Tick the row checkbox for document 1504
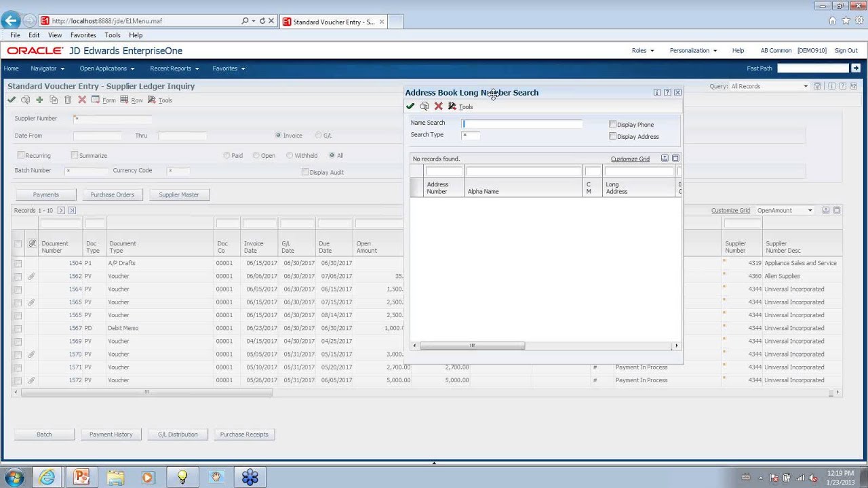This screenshot has height=488, width=868. 18,263
